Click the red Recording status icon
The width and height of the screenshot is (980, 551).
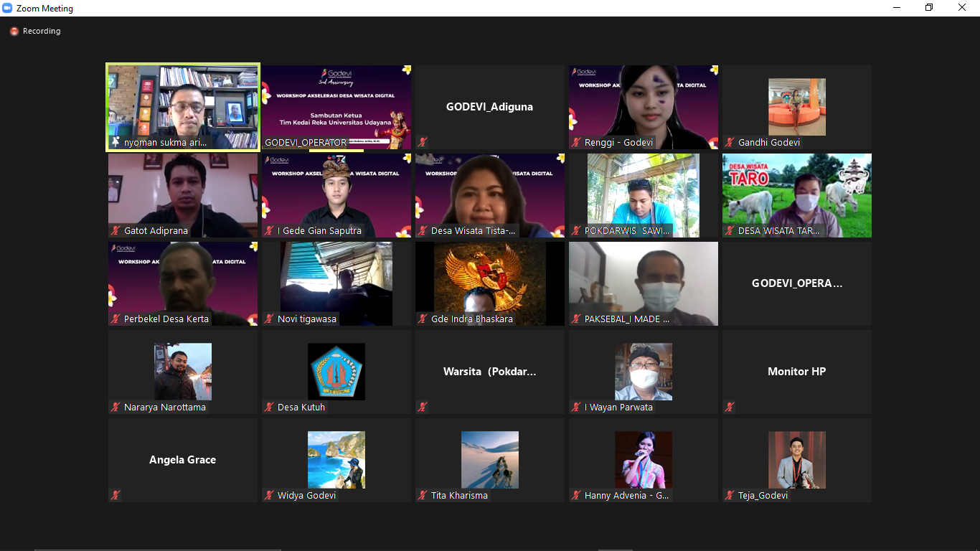(14, 31)
